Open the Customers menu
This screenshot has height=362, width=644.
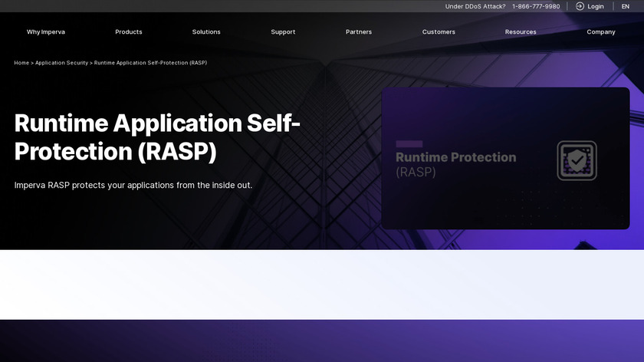[x=439, y=32]
